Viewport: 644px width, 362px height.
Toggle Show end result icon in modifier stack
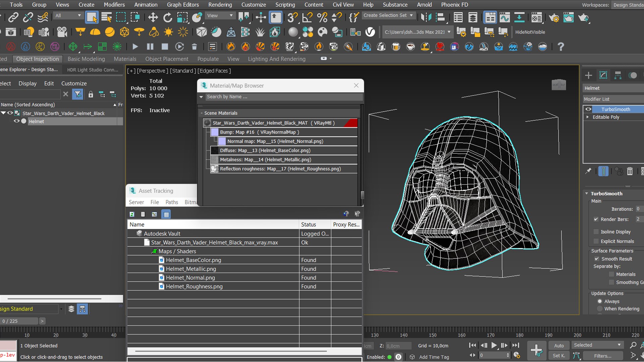(x=603, y=171)
